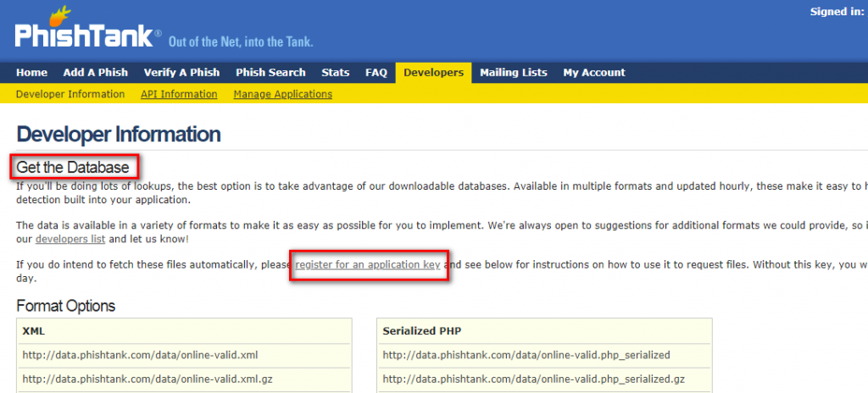Click the online-valid.xml.gz URL
868x393 pixels.
(x=147, y=379)
